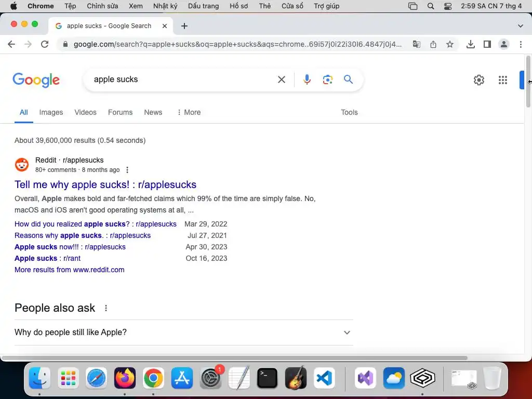Image resolution: width=532 pixels, height=399 pixels.
Task: Open macOS Control Center
Action: [447, 6]
